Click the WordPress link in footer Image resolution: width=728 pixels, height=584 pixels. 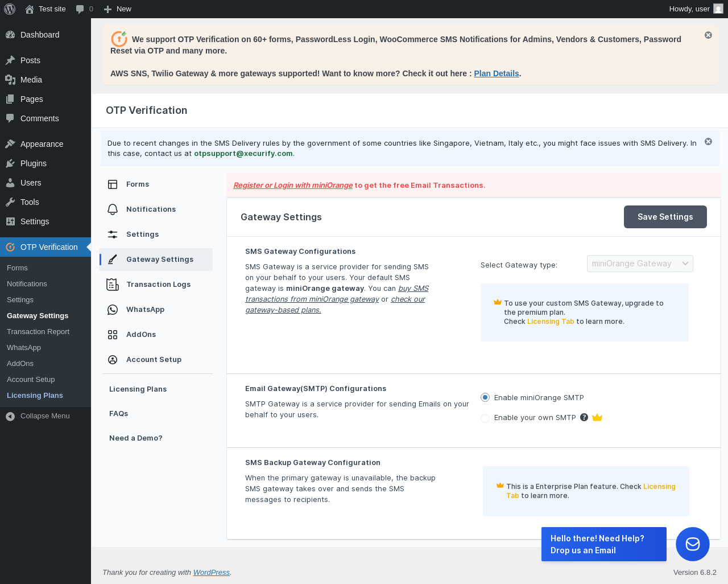tap(212, 573)
